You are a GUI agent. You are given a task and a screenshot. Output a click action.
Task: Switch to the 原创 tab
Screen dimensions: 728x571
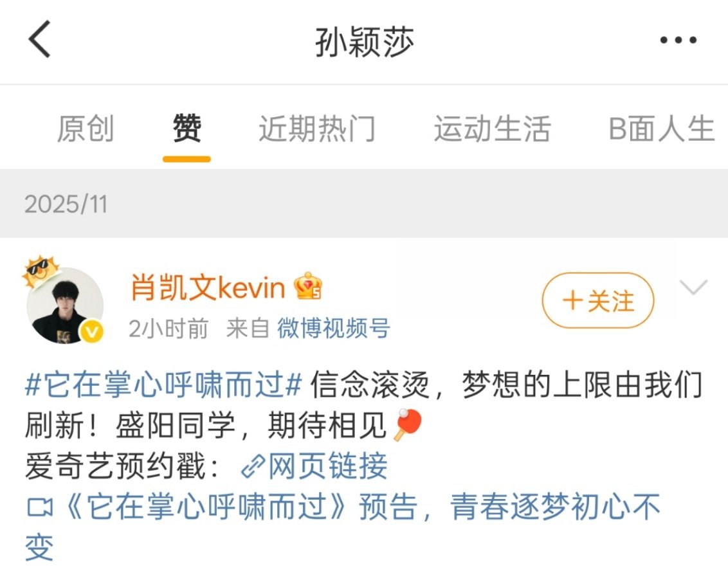click(86, 129)
